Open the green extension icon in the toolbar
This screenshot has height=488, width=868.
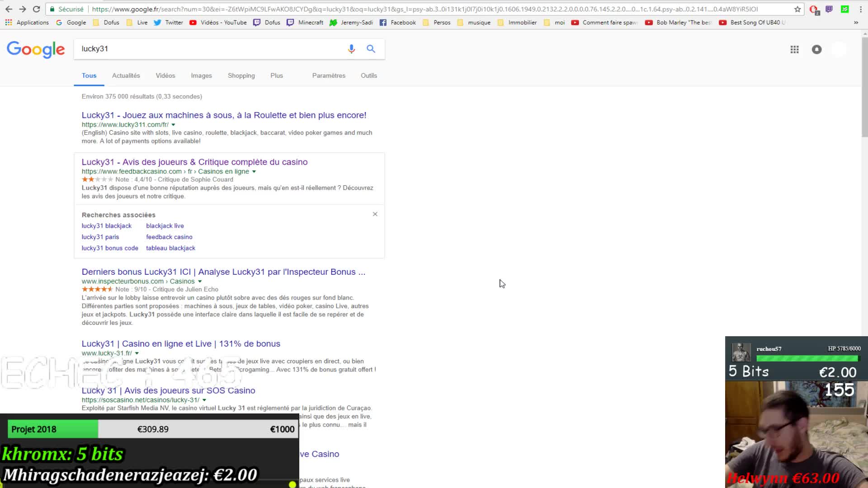[844, 9]
